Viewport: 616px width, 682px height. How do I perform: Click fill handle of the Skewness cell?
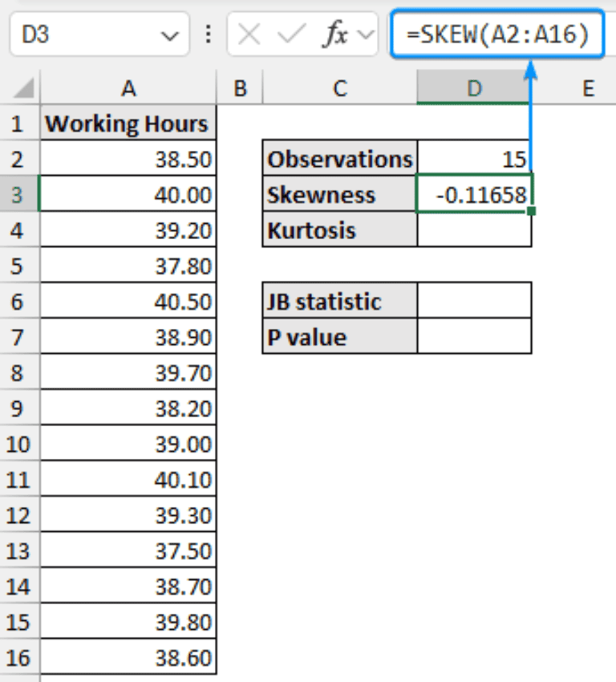(x=532, y=211)
